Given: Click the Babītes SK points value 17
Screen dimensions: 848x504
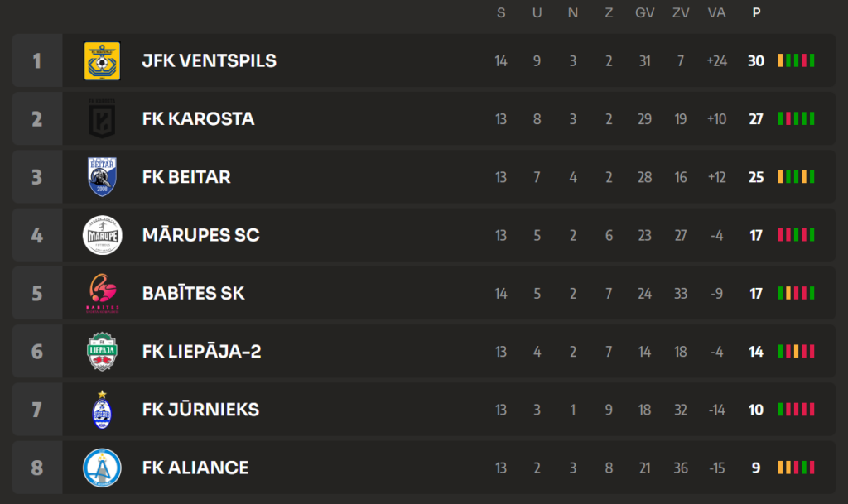Looking at the screenshot, I should (x=756, y=293).
